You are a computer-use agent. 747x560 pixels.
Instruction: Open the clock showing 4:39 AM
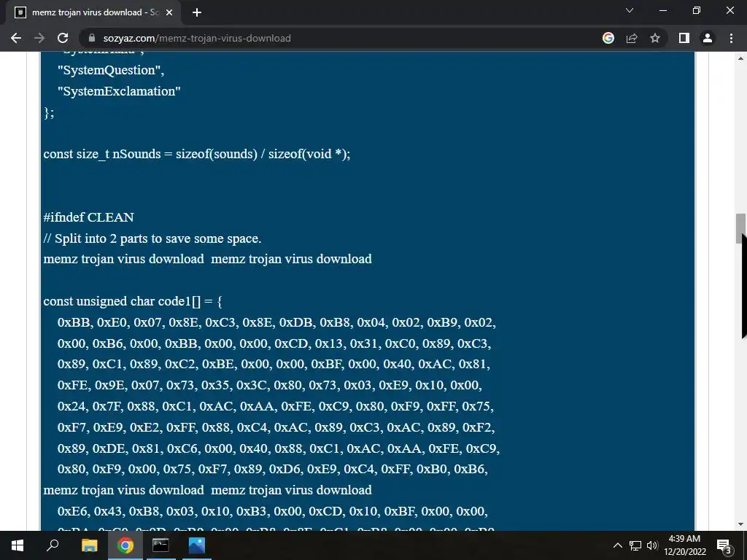(685, 545)
